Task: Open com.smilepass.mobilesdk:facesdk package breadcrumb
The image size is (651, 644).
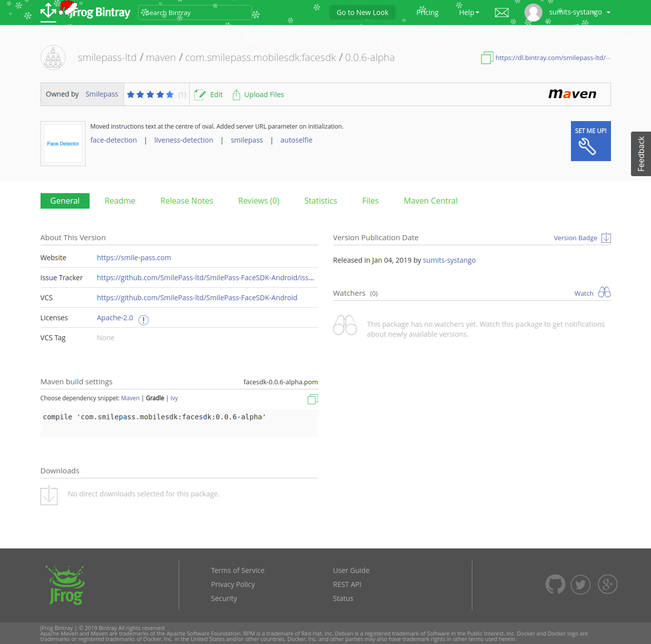Action: [261, 58]
